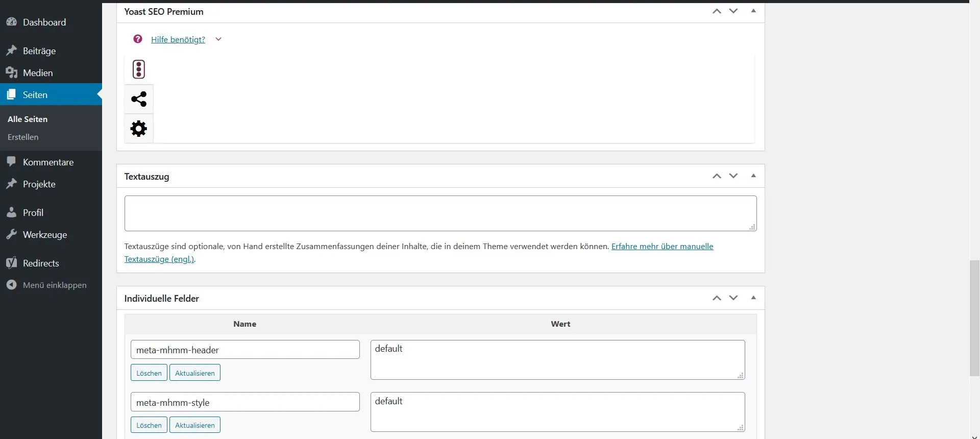The width and height of the screenshot is (980, 439).
Task: Delete the meta-mhmm-style custom field
Action: (149, 425)
